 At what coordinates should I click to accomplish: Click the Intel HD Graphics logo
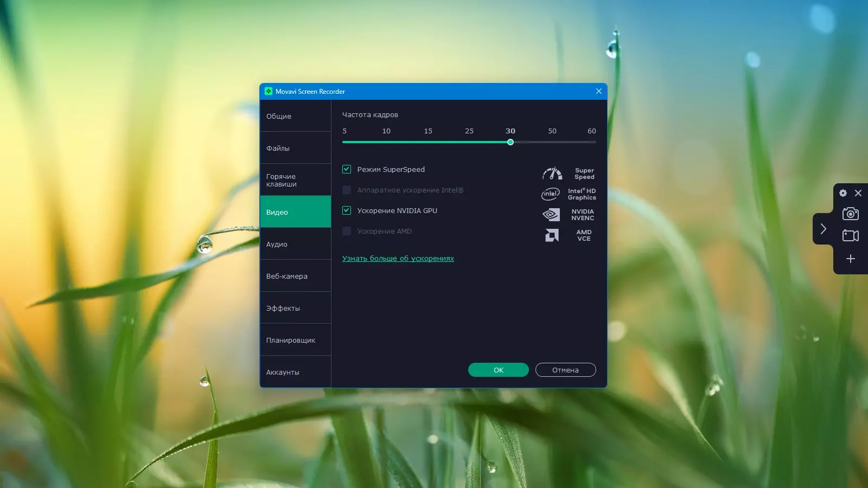(x=551, y=194)
